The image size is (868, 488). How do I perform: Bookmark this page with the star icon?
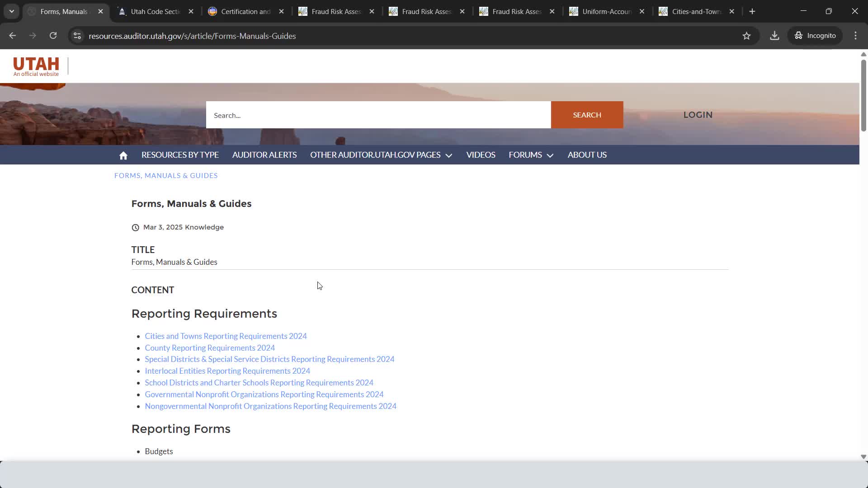pyautogui.click(x=747, y=36)
